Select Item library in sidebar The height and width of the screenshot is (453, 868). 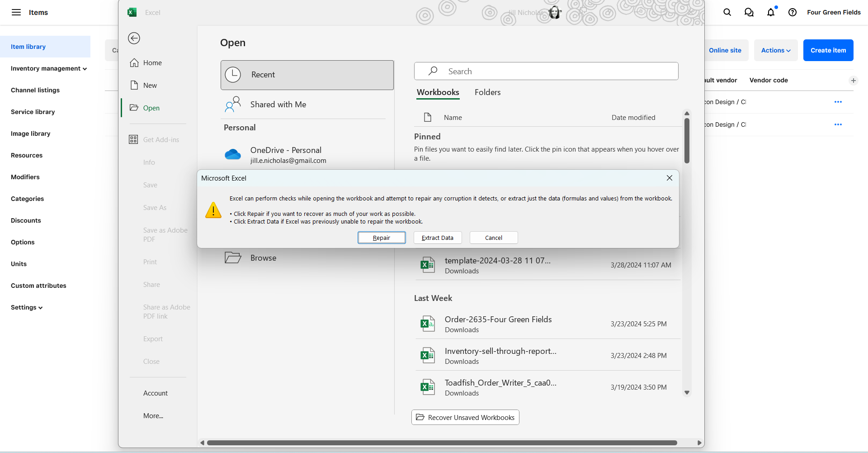point(45,47)
